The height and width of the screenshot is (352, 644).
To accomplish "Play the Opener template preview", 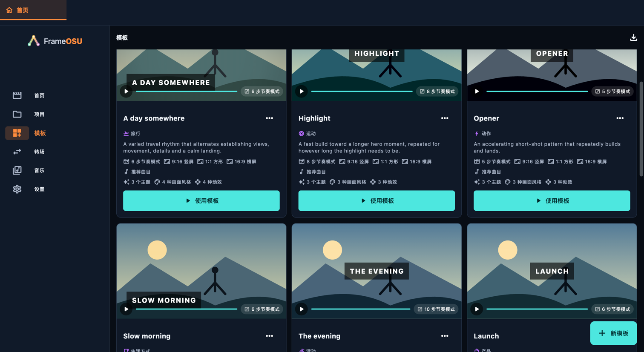I will click(477, 92).
